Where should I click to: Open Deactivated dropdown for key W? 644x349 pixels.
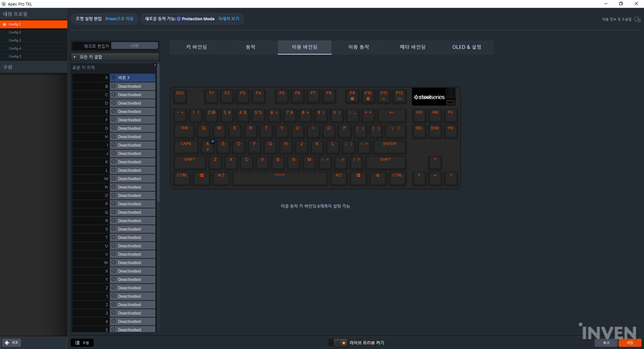pos(133,263)
